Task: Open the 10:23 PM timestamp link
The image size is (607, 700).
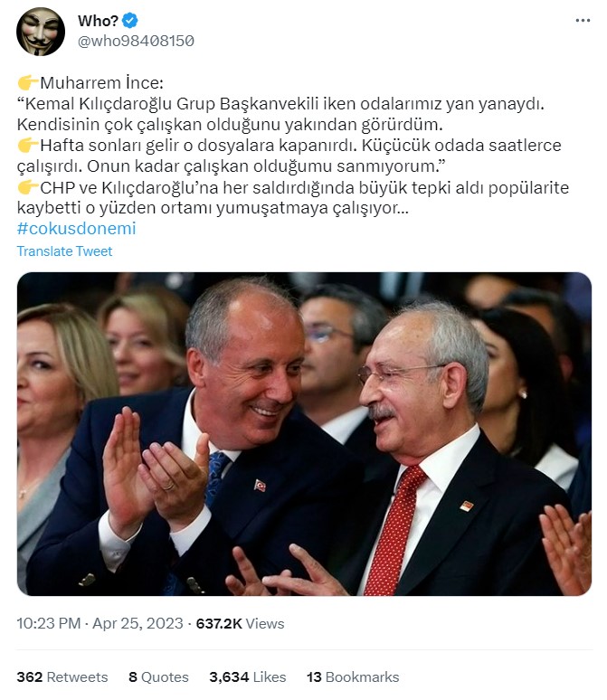Action: [x=49, y=623]
